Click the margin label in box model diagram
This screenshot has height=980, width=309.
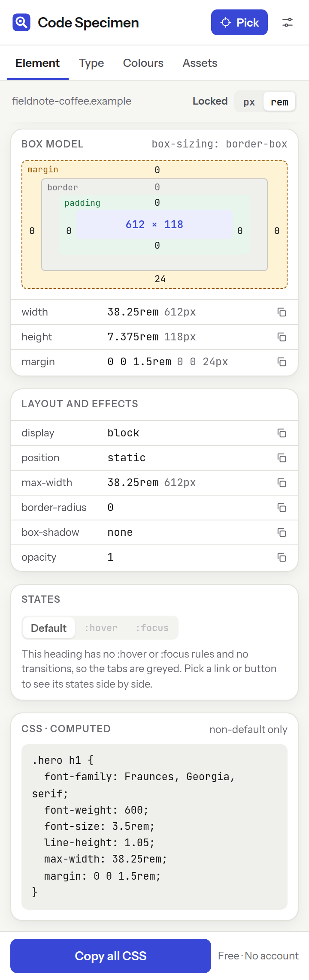43,169
